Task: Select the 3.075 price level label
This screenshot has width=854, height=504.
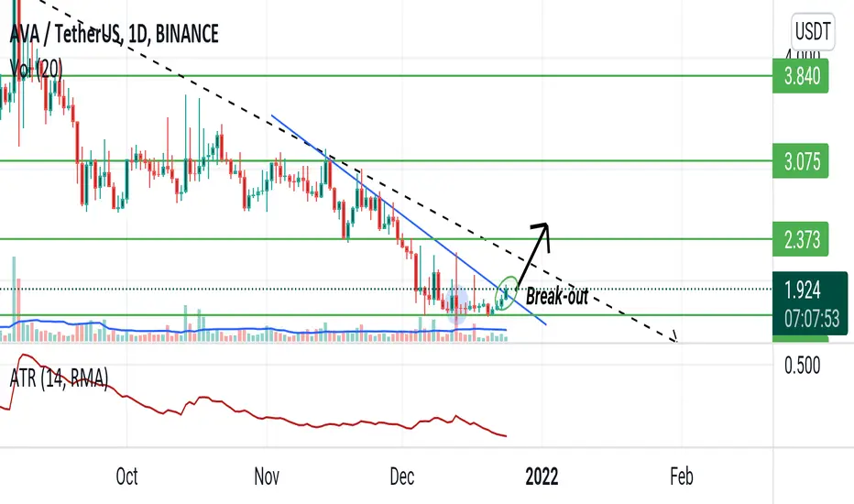Action: (801, 161)
